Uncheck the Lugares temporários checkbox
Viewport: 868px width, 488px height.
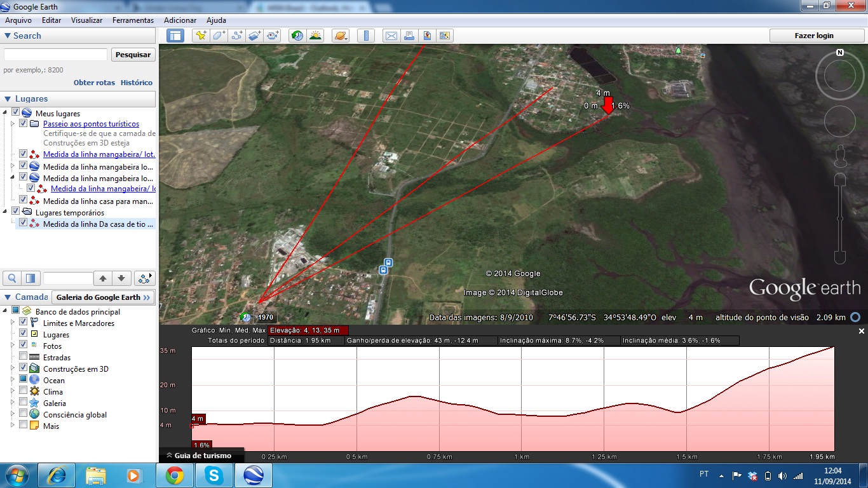tap(16, 212)
